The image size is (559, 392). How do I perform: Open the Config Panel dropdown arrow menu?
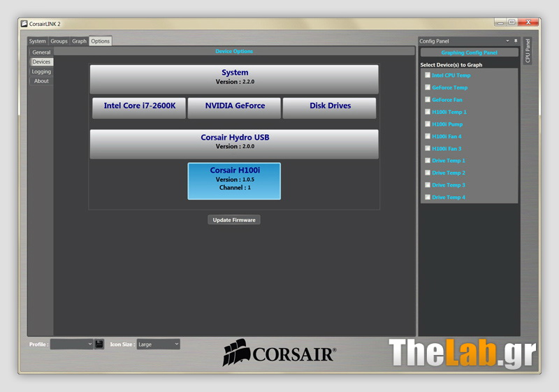(507, 41)
